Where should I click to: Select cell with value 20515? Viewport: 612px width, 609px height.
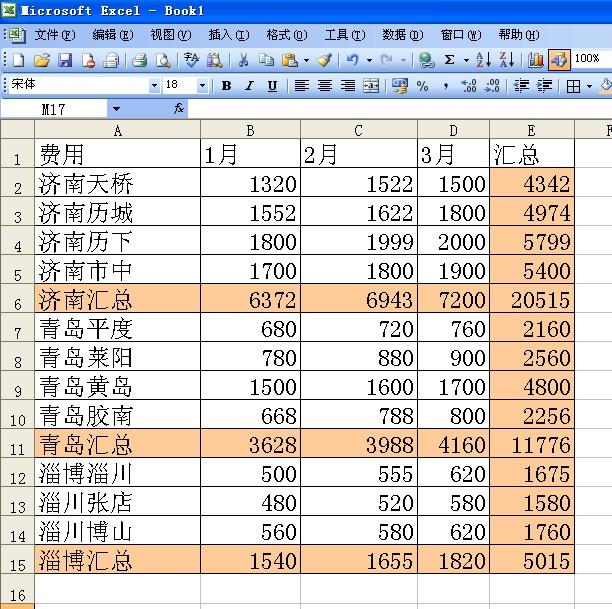[532, 299]
